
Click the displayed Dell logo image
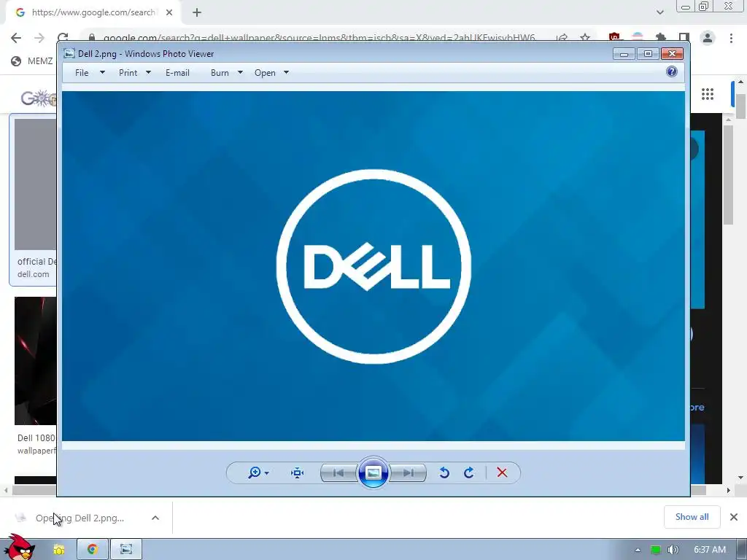(x=373, y=266)
